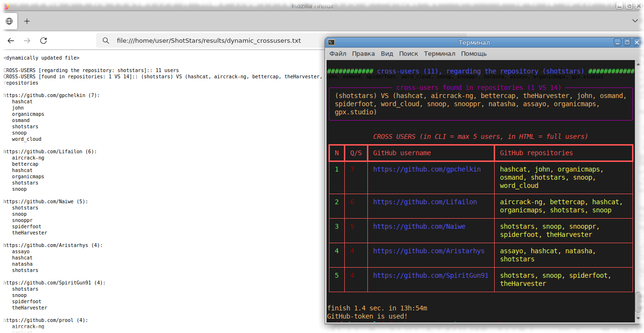The image size is (644, 333).
Task: Click the globe icon on the Firefox tab
Action: [x=9, y=21]
